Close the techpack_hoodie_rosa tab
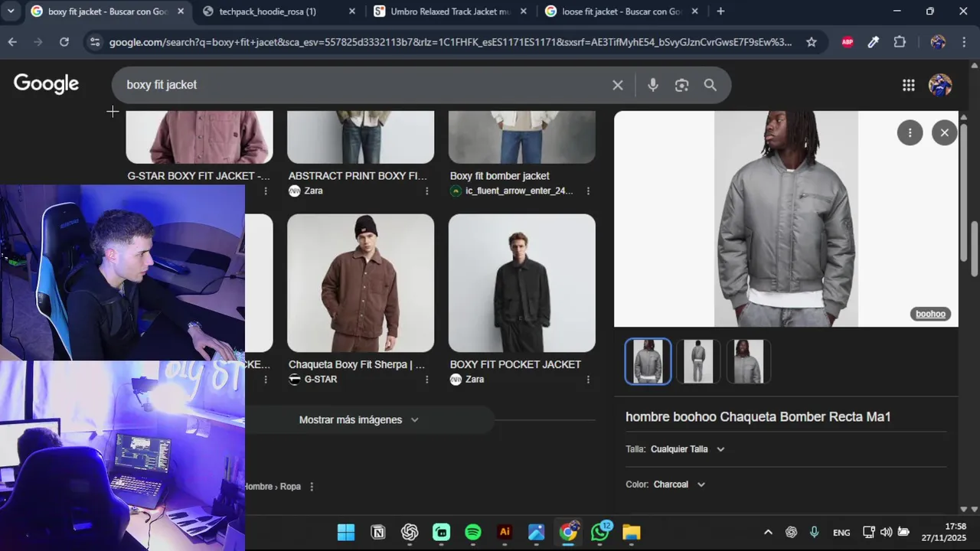Screen dimensions: 980x551 (352, 11)
